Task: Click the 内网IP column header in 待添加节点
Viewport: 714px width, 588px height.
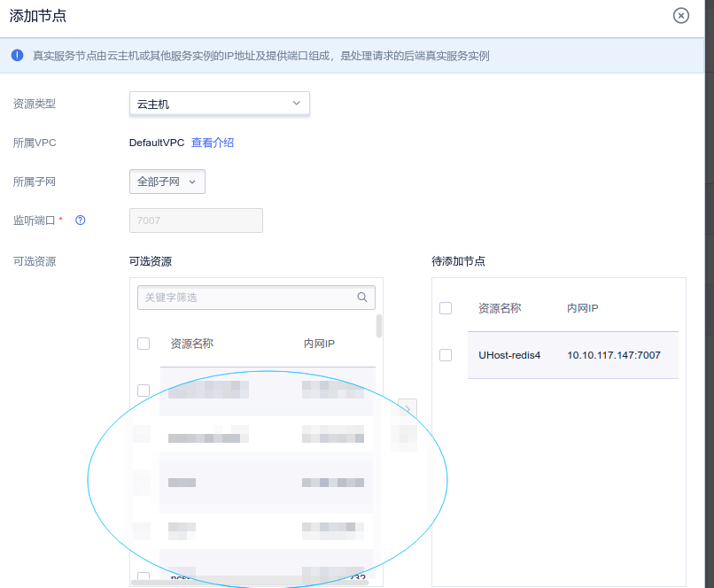Action: [583, 308]
